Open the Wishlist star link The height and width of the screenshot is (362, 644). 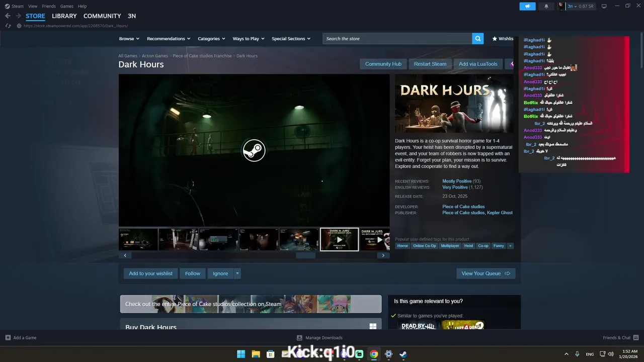(x=503, y=39)
